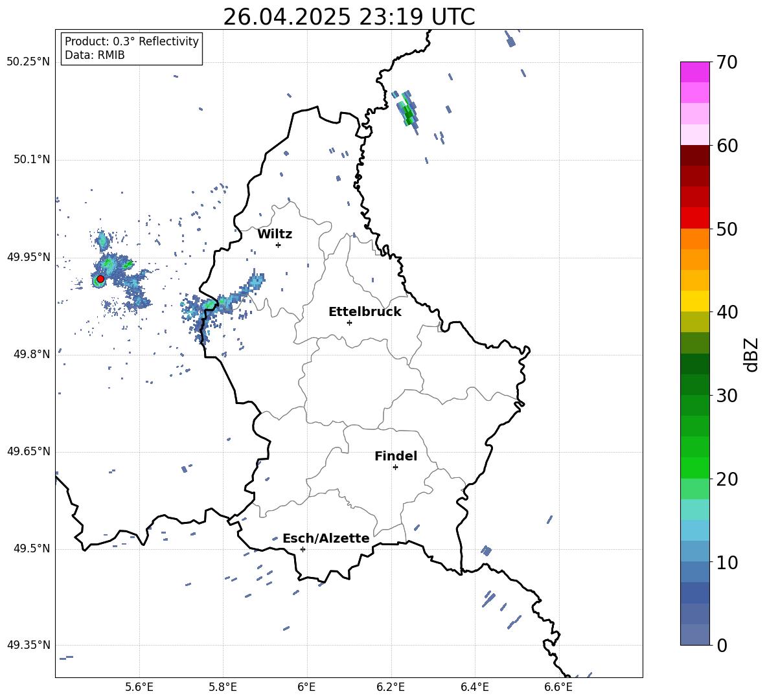Click the 'Product: 0.3° Reflectivity' text
Image resolution: width=767 pixels, height=700 pixels.
(x=132, y=41)
